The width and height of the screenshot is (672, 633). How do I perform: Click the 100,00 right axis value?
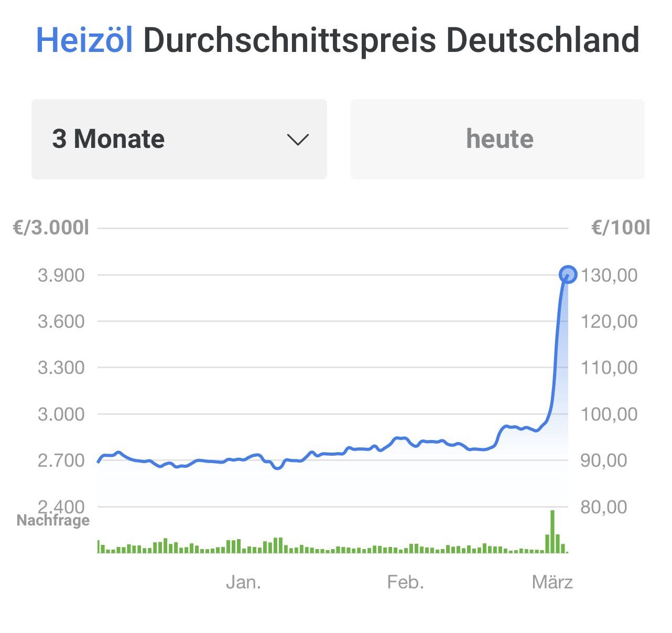point(609,414)
